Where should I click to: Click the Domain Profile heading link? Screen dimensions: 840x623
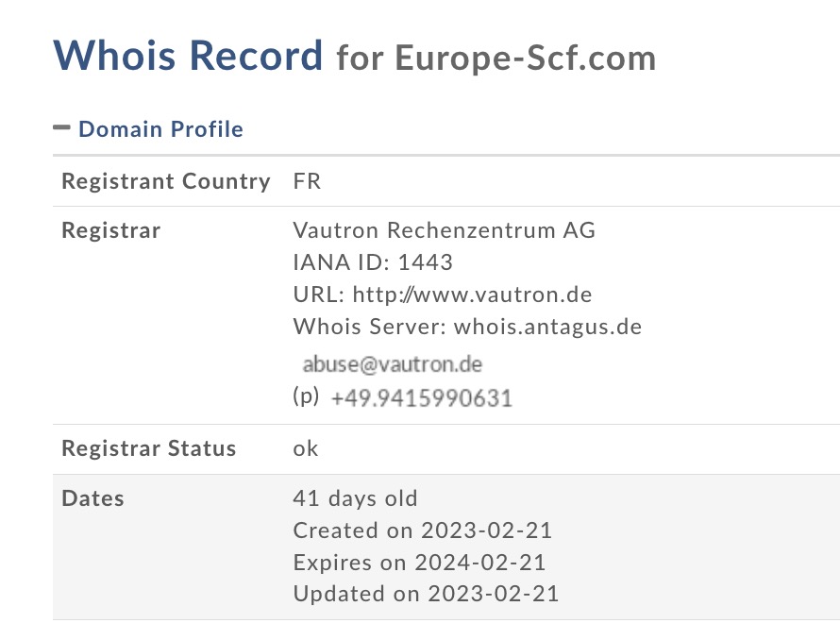click(x=160, y=129)
